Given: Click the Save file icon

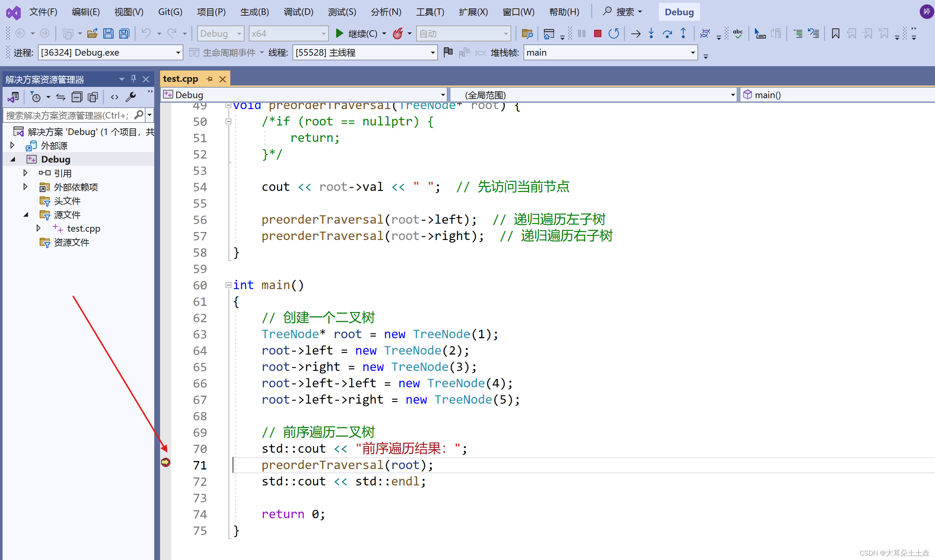Looking at the screenshot, I should click(x=108, y=33).
